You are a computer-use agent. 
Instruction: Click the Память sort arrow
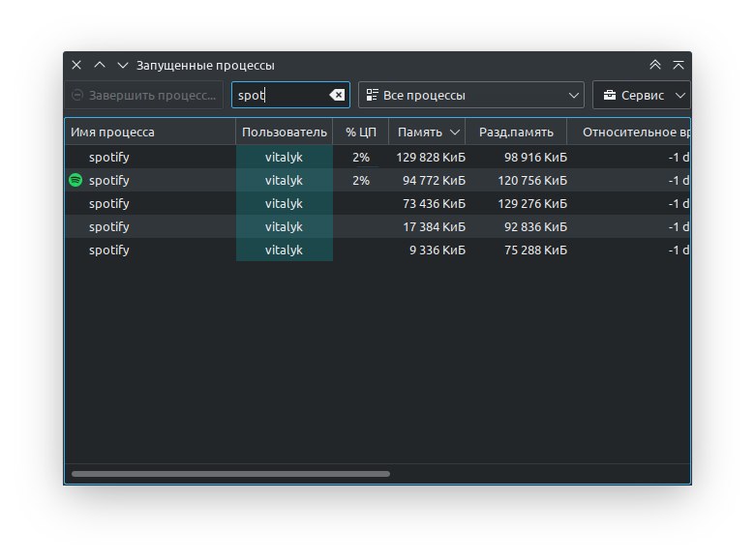(455, 133)
